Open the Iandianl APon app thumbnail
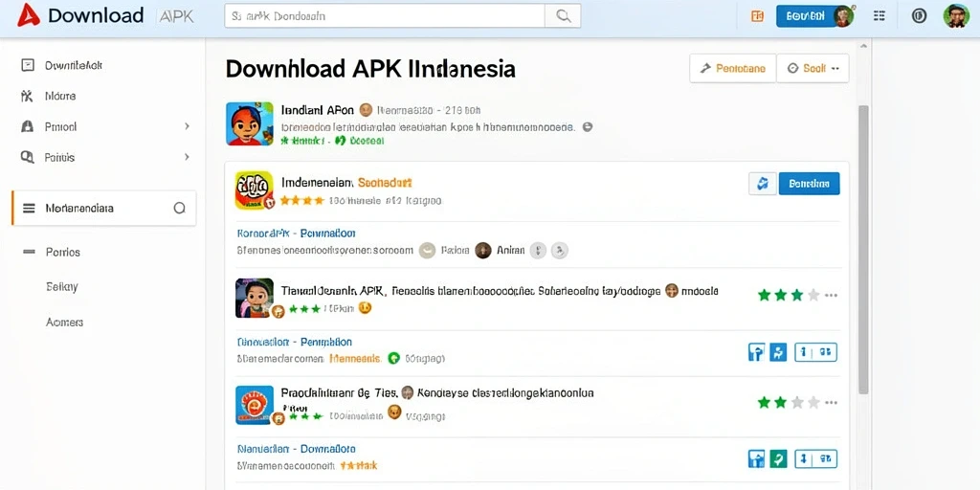980x490 pixels. [x=250, y=123]
